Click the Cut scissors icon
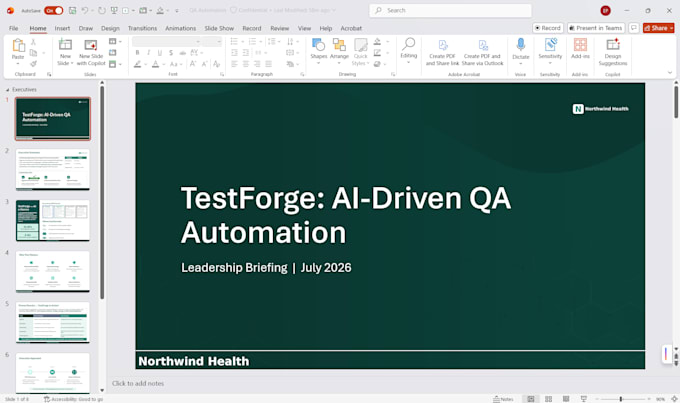This screenshot has height=403, width=680. click(33, 42)
